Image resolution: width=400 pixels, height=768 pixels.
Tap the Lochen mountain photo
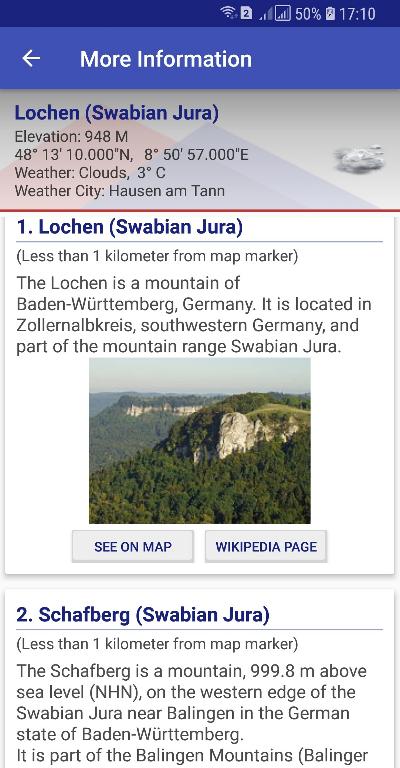200,441
